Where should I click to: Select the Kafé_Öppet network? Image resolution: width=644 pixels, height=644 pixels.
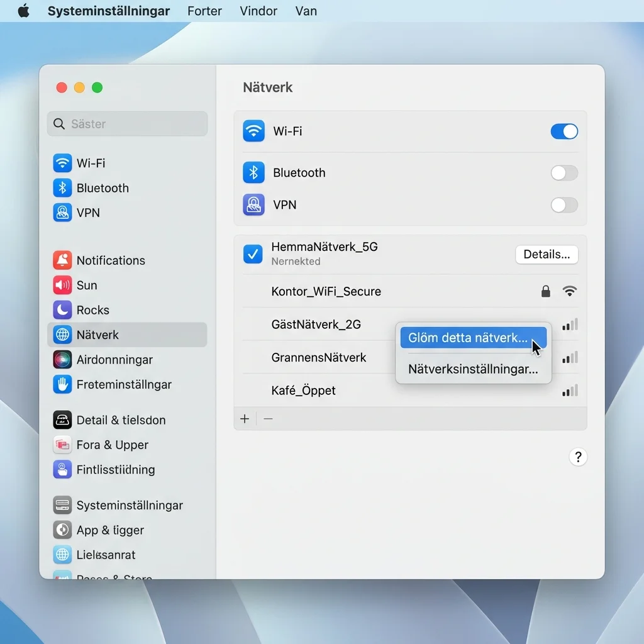[410, 390]
